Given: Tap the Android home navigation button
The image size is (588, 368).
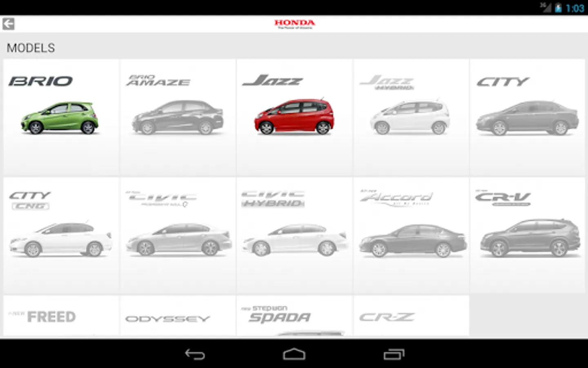Looking at the screenshot, I should pos(294,354).
